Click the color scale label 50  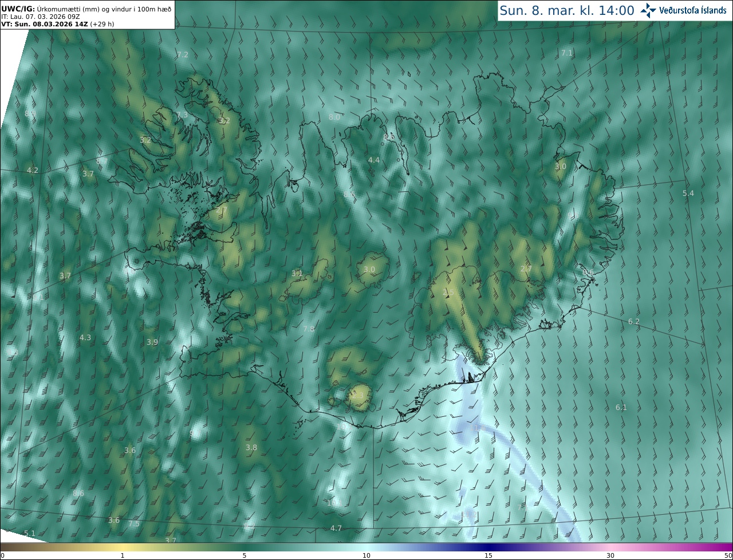click(x=728, y=555)
